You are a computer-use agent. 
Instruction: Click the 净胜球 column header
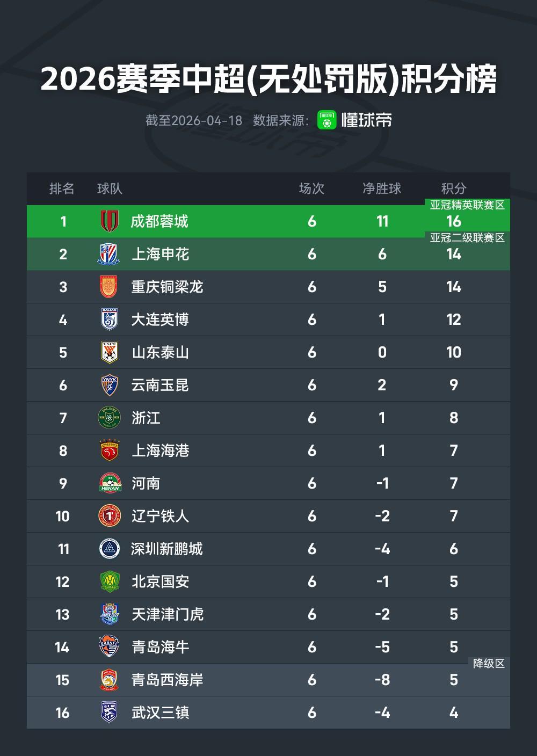click(382, 188)
